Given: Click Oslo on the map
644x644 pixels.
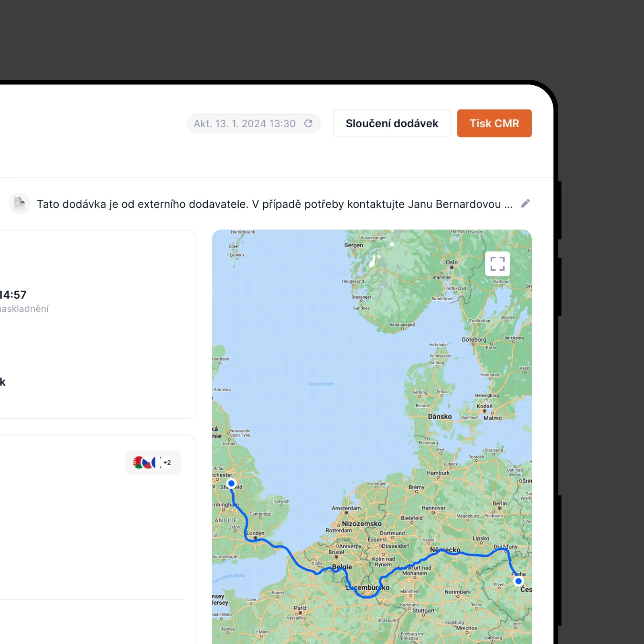Looking at the screenshot, I should click(x=452, y=262).
